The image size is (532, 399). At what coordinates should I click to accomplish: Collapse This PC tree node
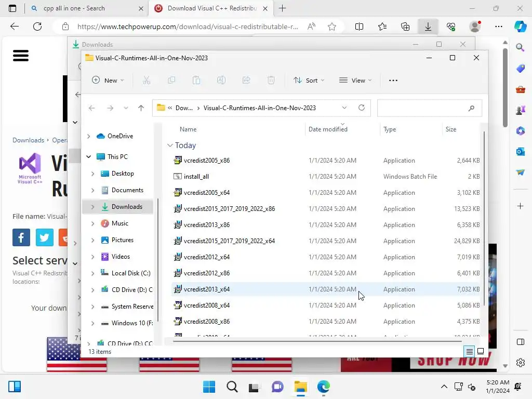(x=88, y=157)
